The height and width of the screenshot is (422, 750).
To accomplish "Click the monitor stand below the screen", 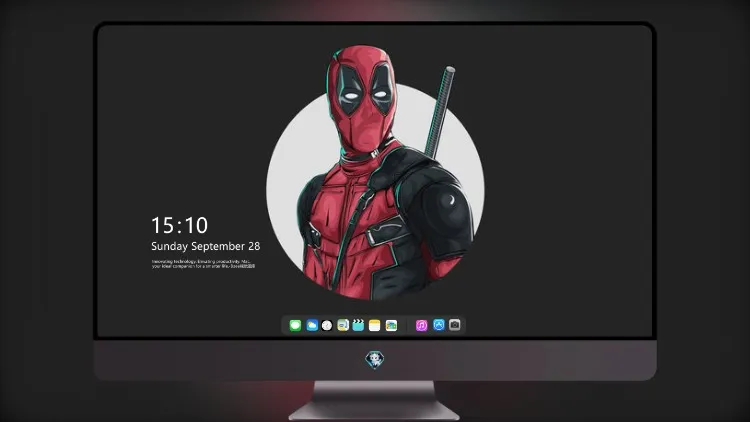I will pyautogui.click(x=374, y=400).
